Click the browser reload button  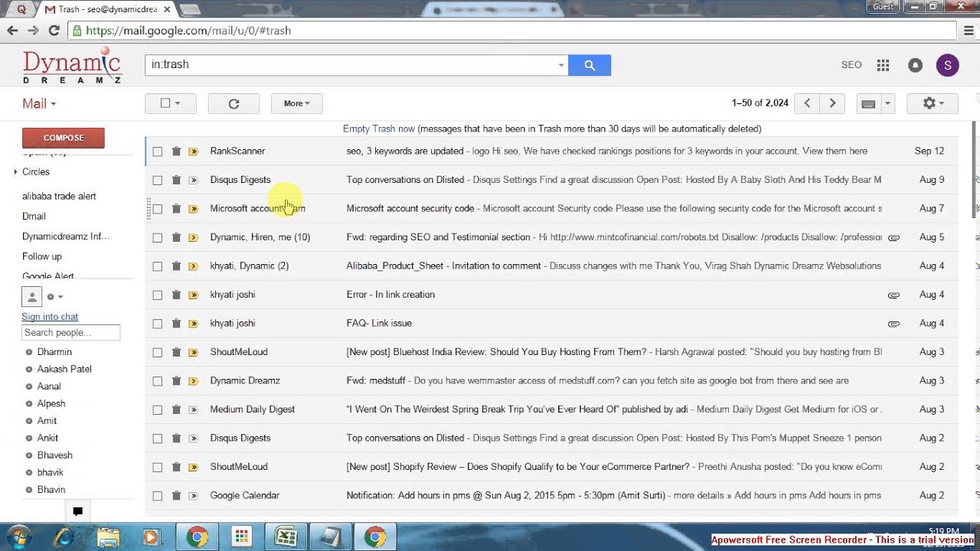54,31
